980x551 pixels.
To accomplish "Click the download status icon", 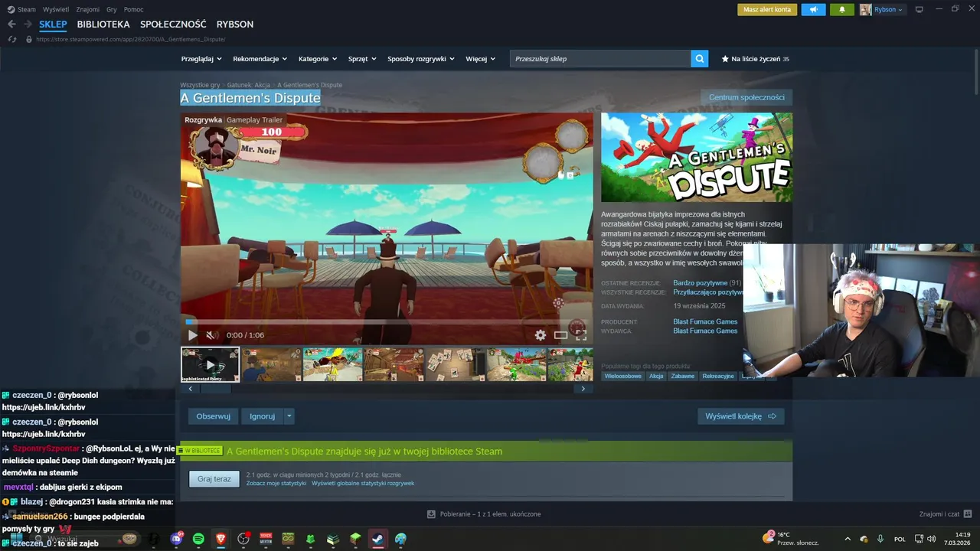I will (x=431, y=514).
